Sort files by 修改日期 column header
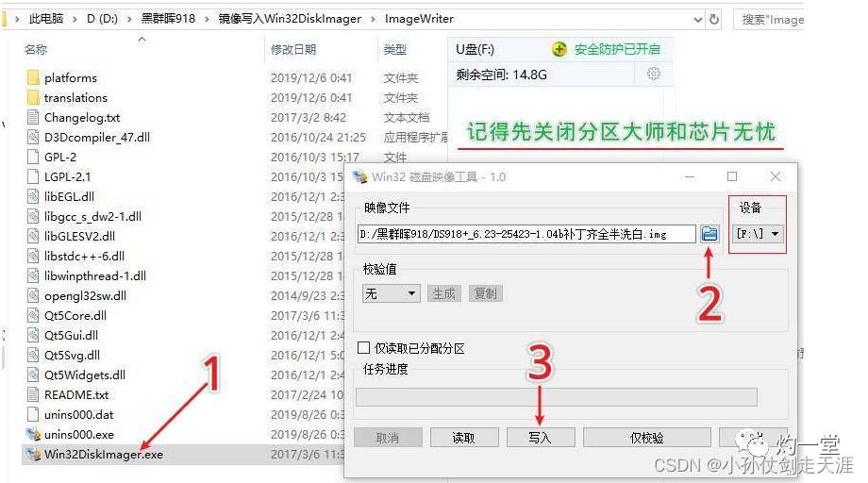 293,50
